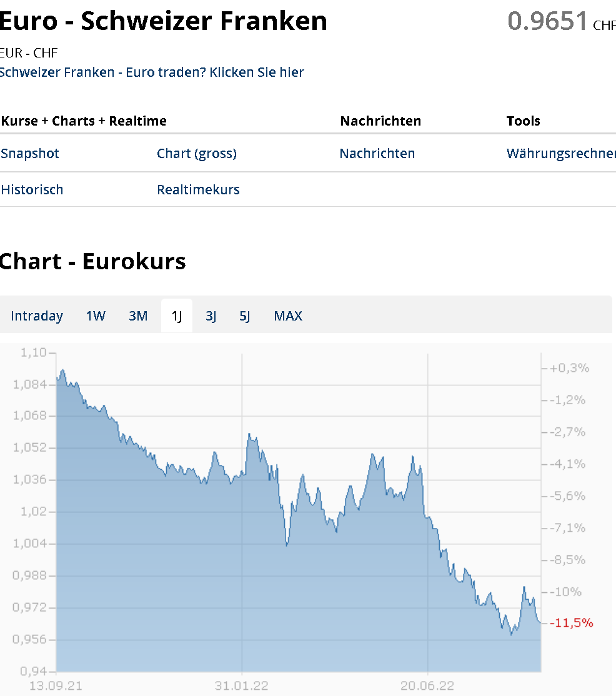This screenshot has width=616, height=696.
Task: Click the 13.09.21 start date label
Action: [x=56, y=686]
